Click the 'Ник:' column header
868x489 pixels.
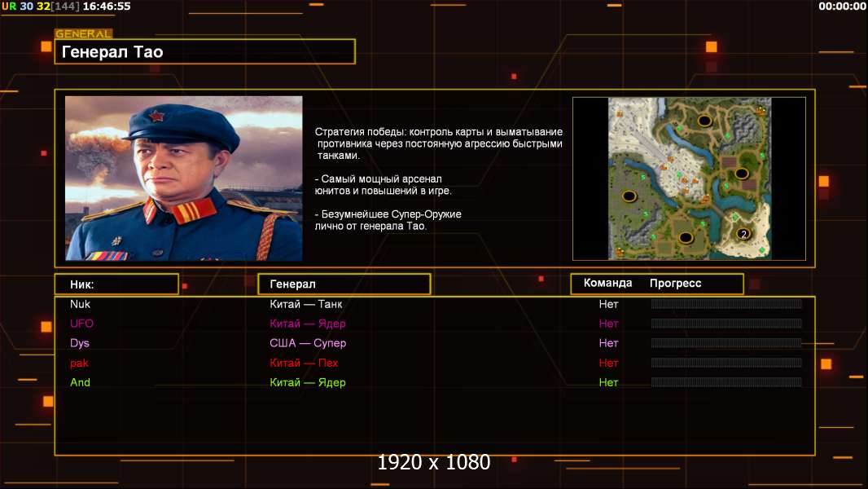pos(116,284)
